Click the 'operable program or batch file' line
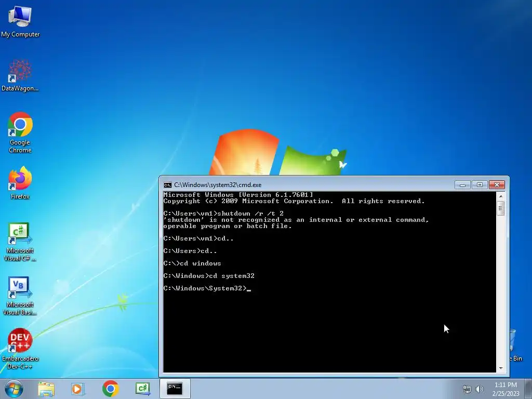The image size is (532, 399). tap(228, 227)
